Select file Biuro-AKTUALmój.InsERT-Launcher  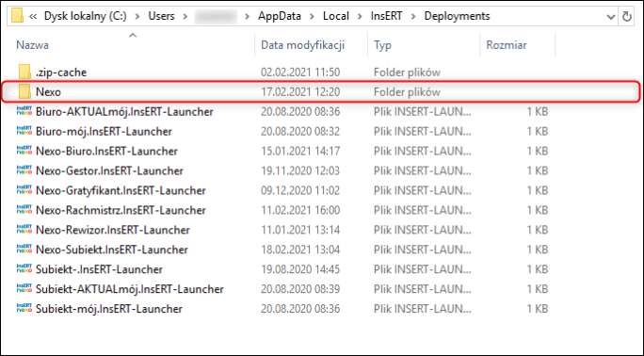coord(124,112)
